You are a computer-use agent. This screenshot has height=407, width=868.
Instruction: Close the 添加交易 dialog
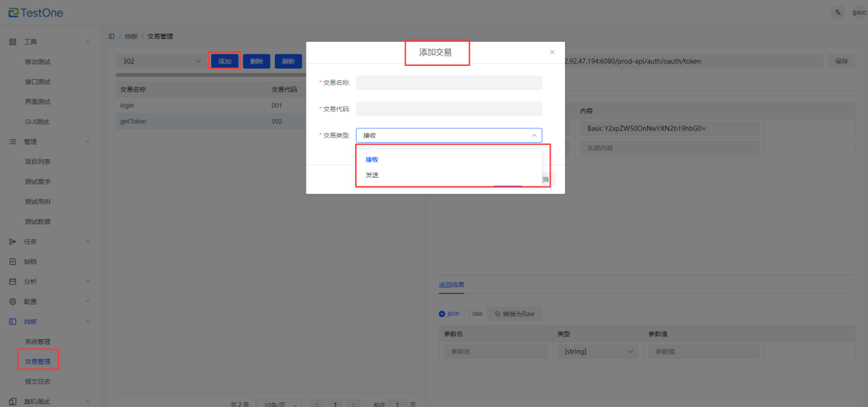point(553,52)
